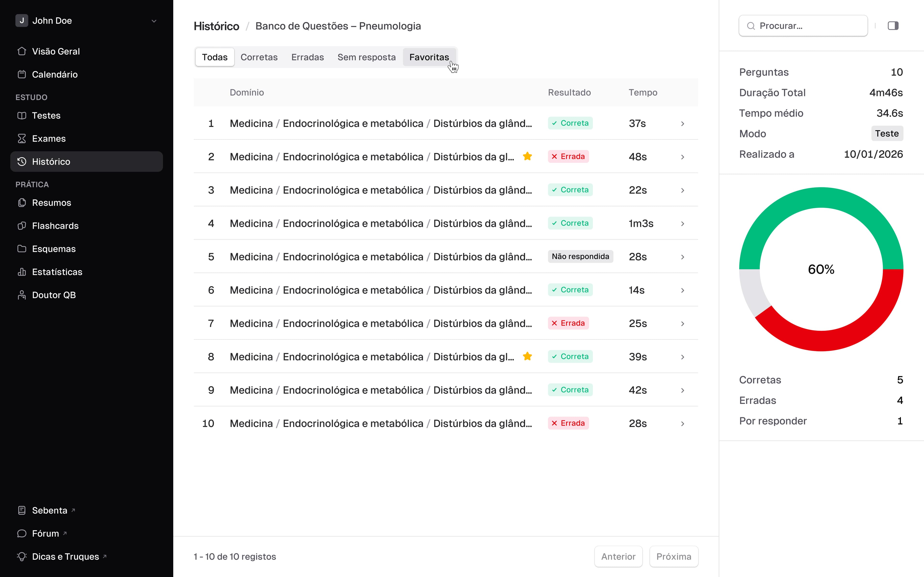Viewport: 924px width, 577px height.
Task: Expand the John Doe account dropdown
Action: pos(154,21)
